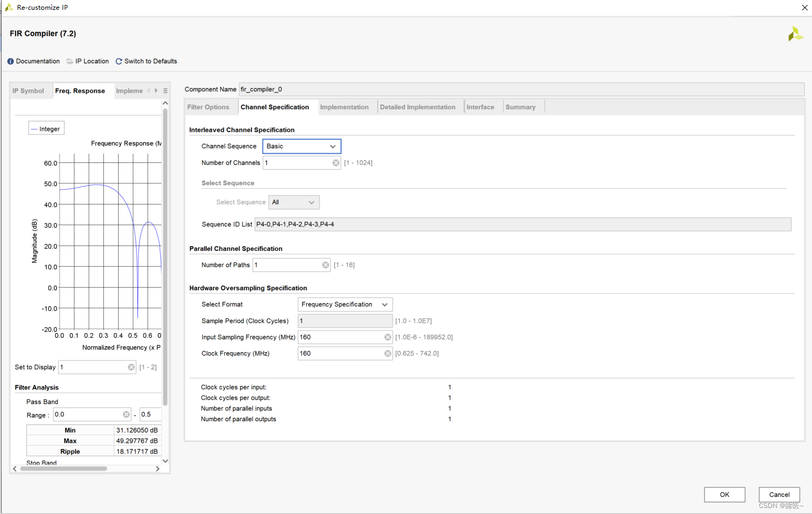The image size is (812, 514).
Task: Open the Documentation info icon
Action: click(x=10, y=61)
